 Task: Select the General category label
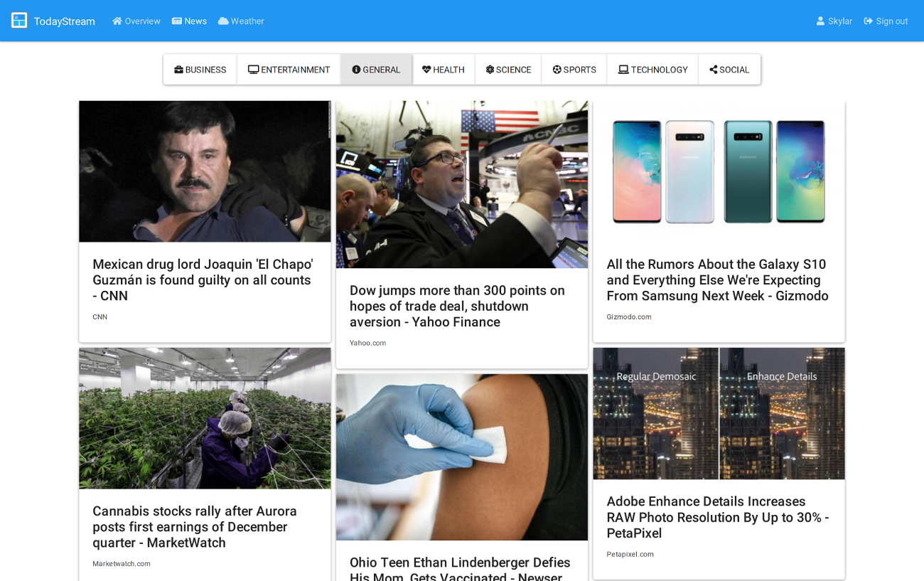click(x=382, y=70)
